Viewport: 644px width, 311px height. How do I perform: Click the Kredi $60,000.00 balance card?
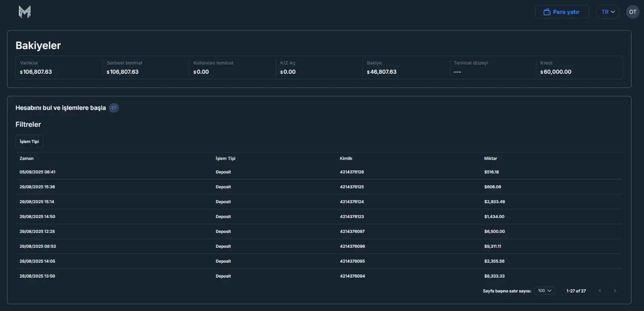pyautogui.click(x=579, y=68)
